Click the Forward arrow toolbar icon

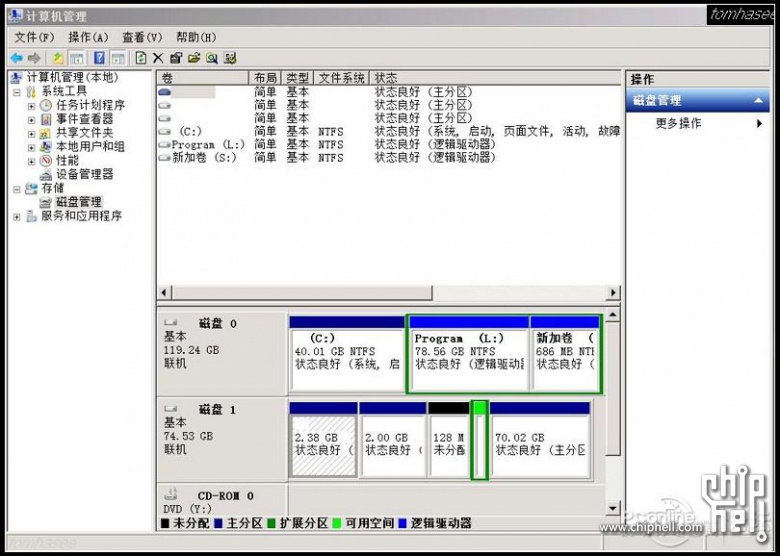click(34, 59)
